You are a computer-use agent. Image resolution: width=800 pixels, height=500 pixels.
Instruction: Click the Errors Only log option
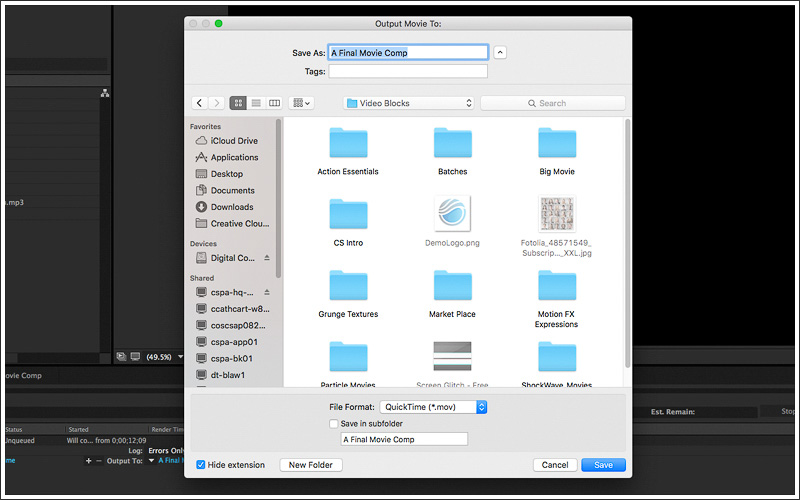[x=166, y=451]
